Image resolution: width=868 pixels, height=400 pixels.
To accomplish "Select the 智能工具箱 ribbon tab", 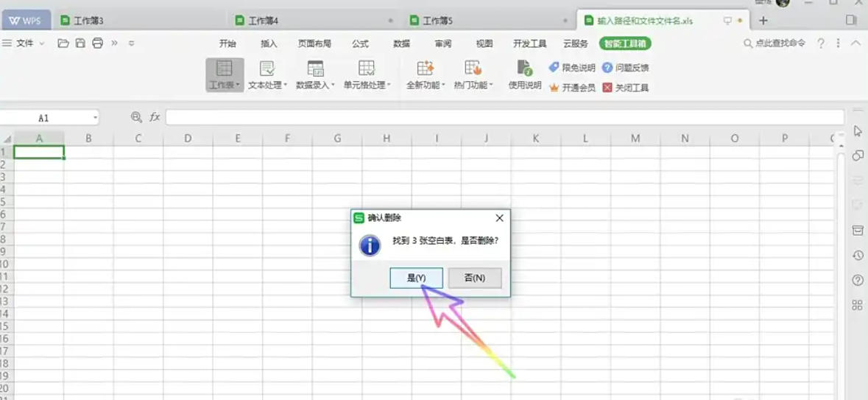I will pyautogui.click(x=626, y=43).
